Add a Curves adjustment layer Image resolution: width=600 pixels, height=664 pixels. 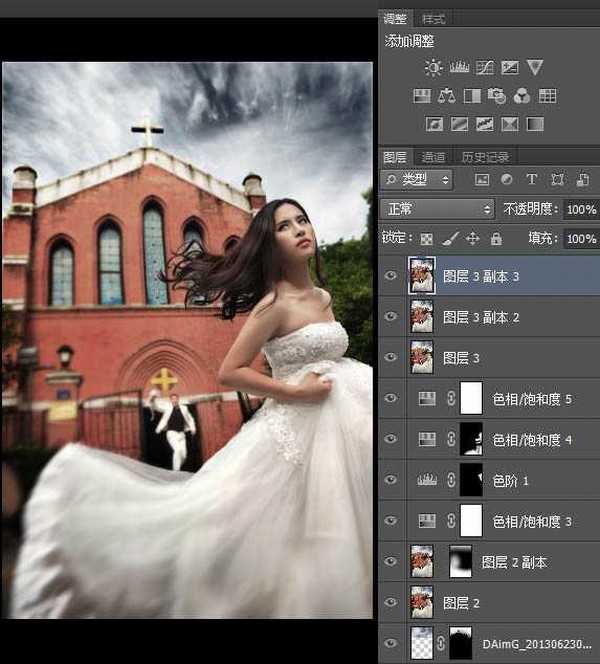point(485,68)
